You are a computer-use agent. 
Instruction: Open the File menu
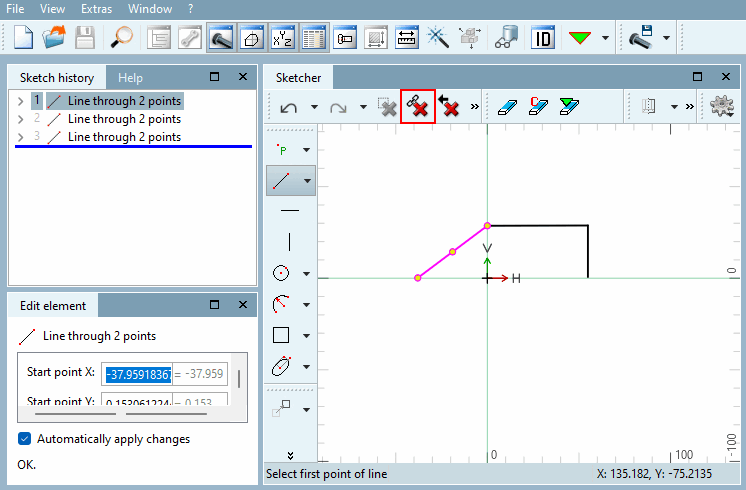[15, 9]
